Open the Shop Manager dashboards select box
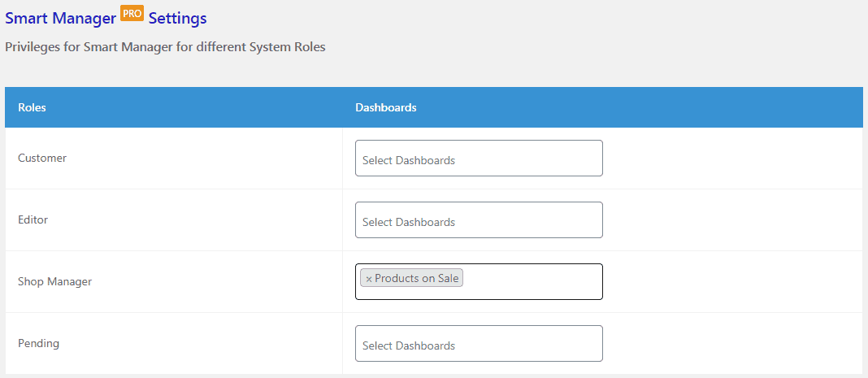The width and height of the screenshot is (868, 378). [x=479, y=282]
